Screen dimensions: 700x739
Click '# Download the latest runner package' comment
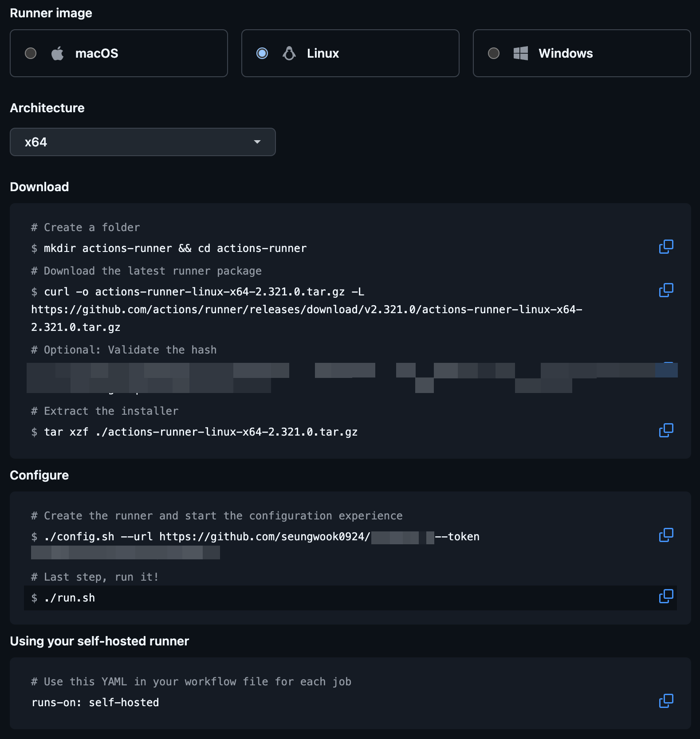tap(146, 271)
